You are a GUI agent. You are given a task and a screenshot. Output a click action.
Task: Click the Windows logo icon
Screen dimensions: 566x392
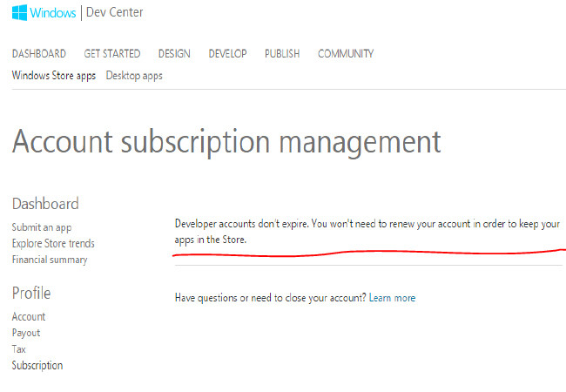[x=19, y=13]
